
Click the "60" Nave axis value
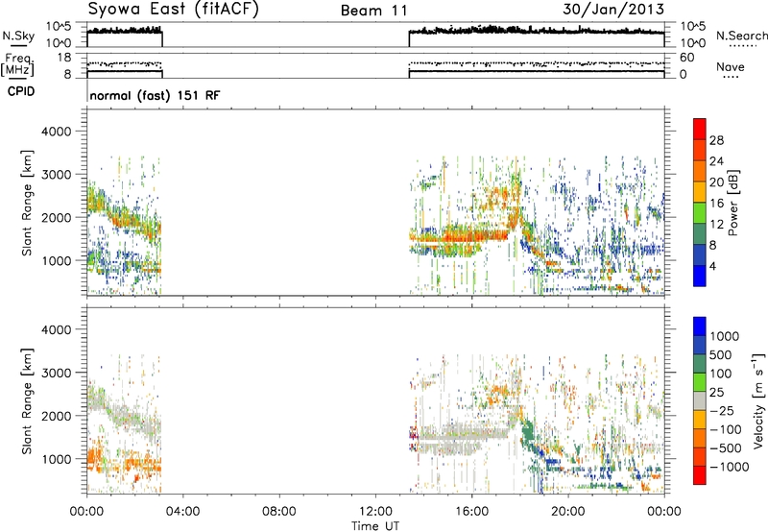(x=686, y=58)
